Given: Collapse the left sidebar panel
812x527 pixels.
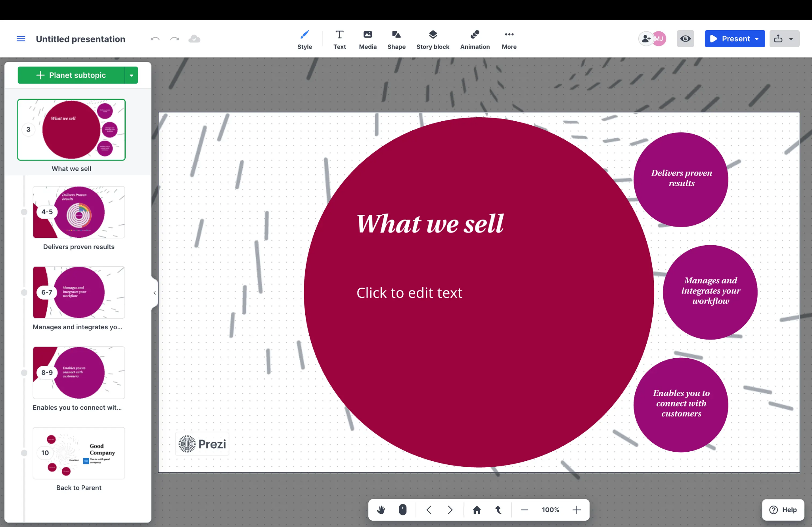Looking at the screenshot, I should (x=155, y=293).
